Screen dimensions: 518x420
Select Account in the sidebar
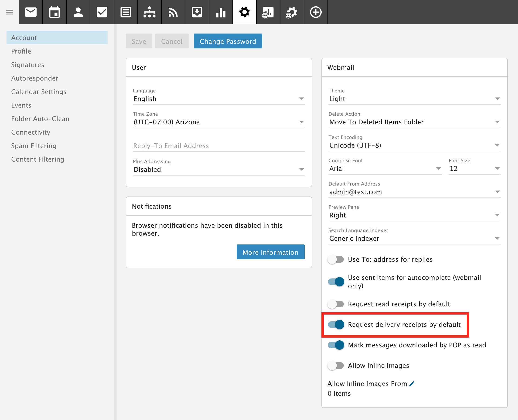(x=57, y=37)
